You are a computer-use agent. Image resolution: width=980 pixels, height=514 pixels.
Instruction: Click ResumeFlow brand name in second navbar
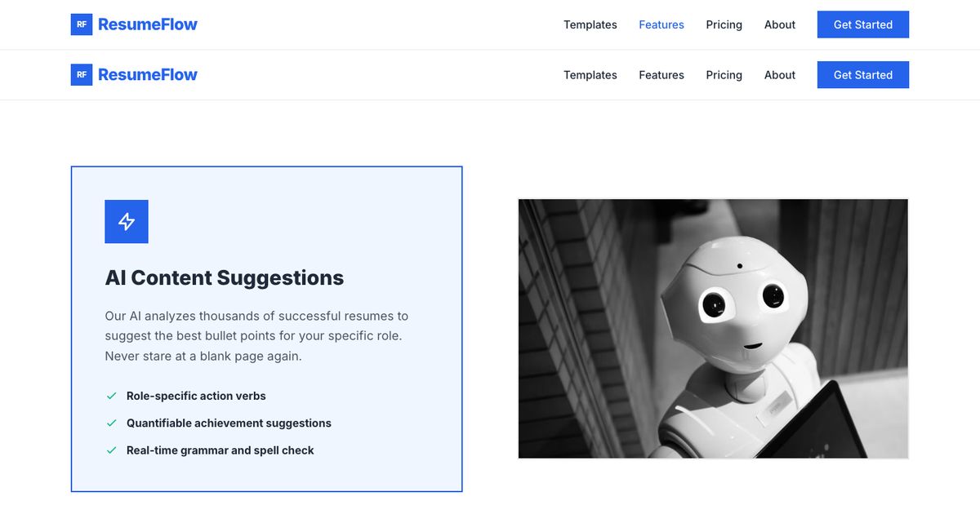148,75
